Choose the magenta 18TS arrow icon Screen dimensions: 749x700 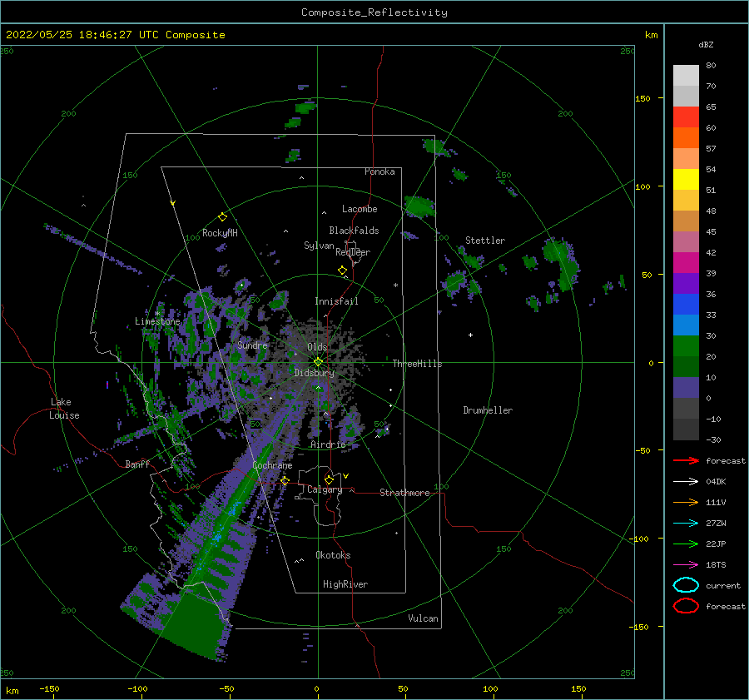pyautogui.click(x=686, y=565)
